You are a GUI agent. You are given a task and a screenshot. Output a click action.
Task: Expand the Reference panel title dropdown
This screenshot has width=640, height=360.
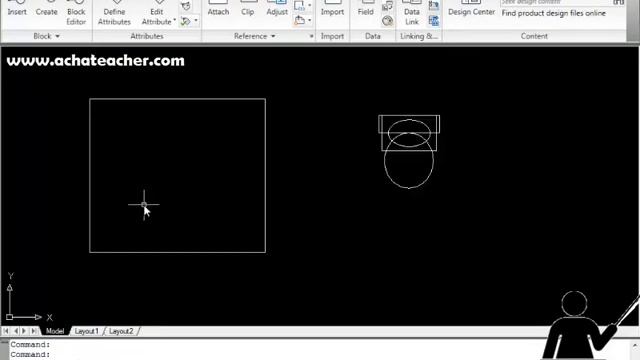pyautogui.click(x=254, y=36)
